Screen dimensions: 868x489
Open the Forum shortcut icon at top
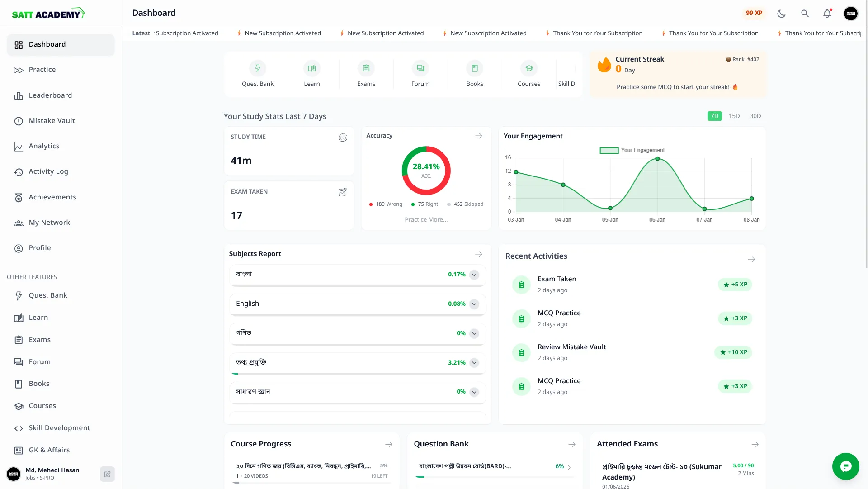click(420, 68)
